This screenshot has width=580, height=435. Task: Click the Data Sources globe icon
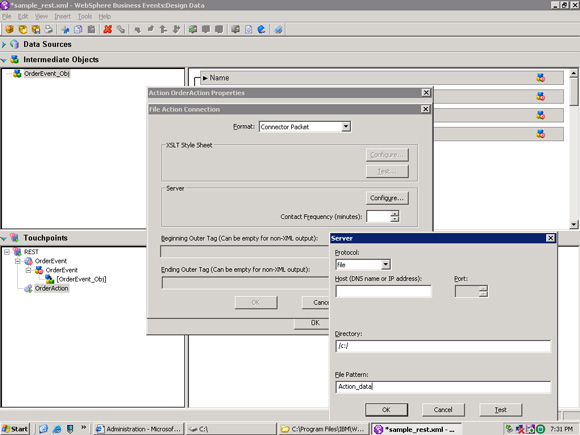[x=15, y=44]
